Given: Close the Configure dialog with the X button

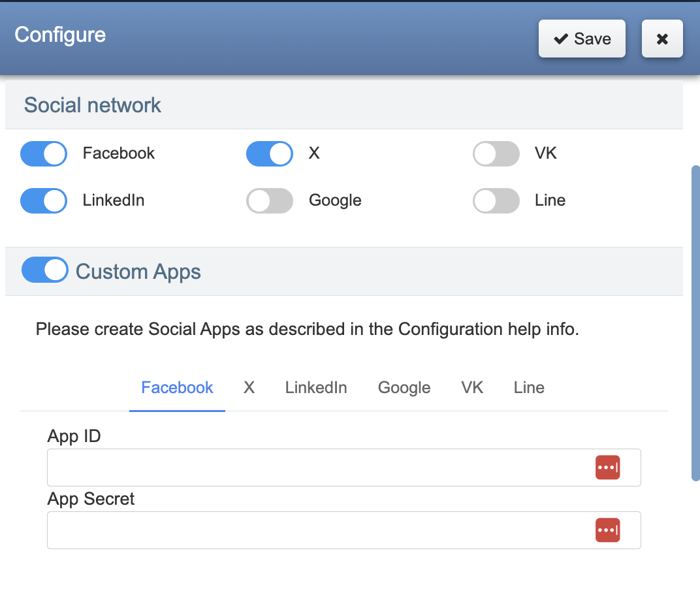Looking at the screenshot, I should tap(662, 39).
